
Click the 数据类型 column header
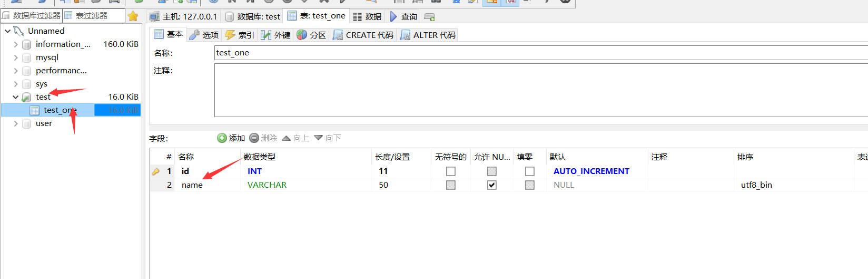tap(307, 157)
